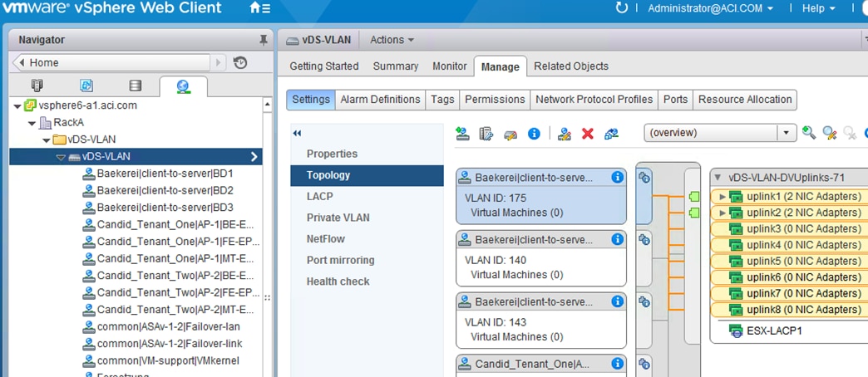868x377 pixels.
Task: Switch to the Tags sub-tab
Action: 443,100
